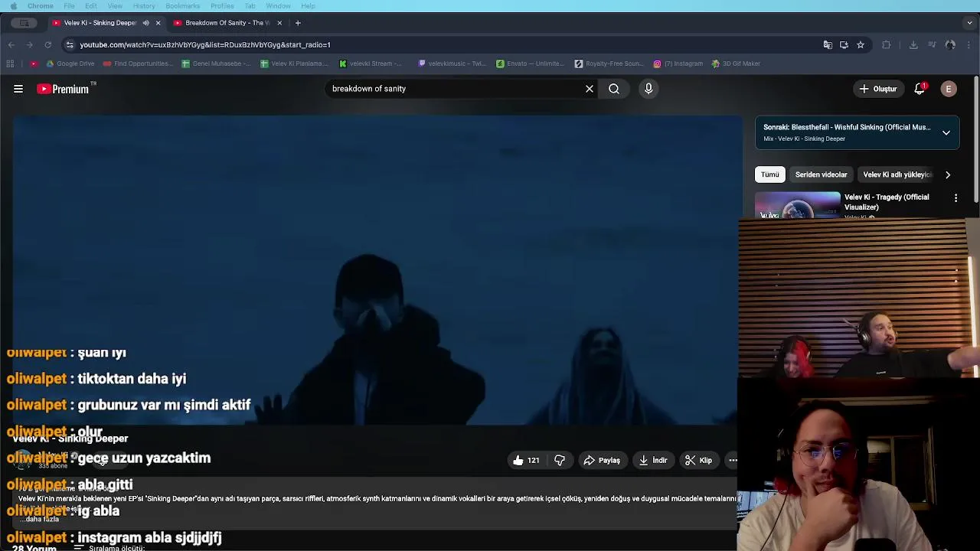This screenshot has height=551, width=980.
Task: Open Chrome profile avatar
Action: pyautogui.click(x=950, y=45)
